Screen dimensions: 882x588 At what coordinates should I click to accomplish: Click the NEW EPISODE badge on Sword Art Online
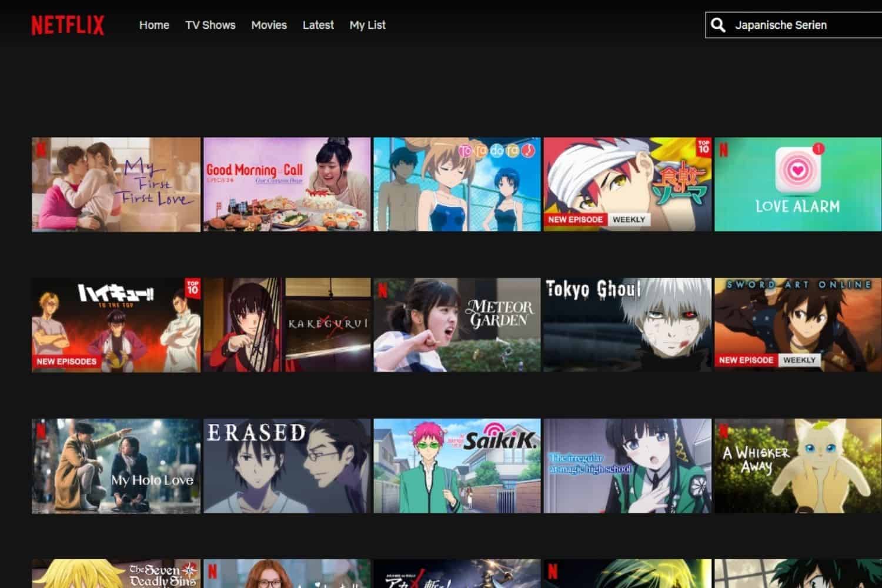point(746,360)
